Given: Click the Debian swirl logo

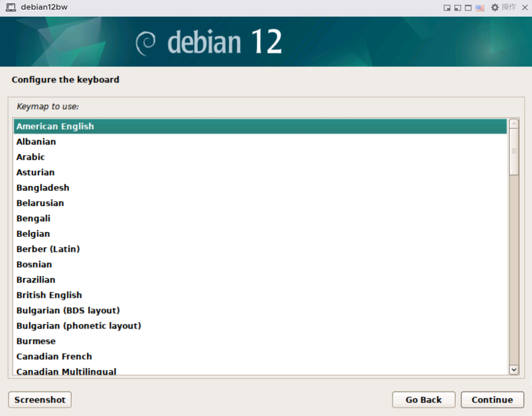Looking at the screenshot, I should [145, 43].
